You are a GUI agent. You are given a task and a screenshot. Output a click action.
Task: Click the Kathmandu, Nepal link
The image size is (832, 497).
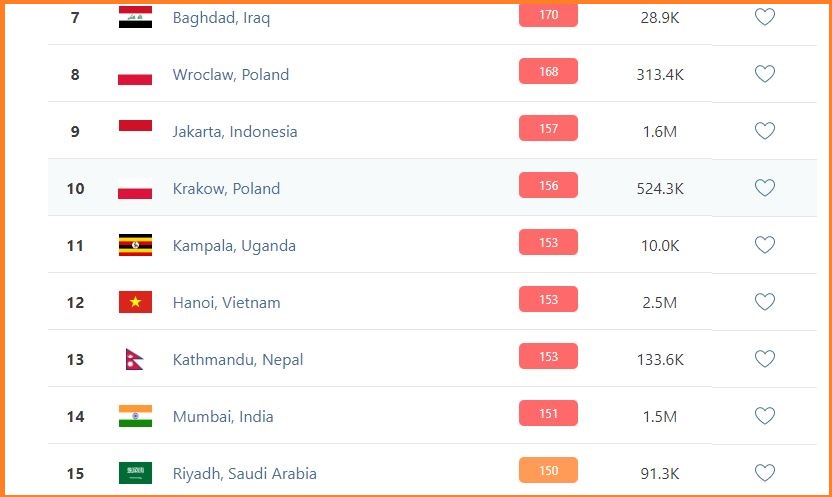(237, 360)
